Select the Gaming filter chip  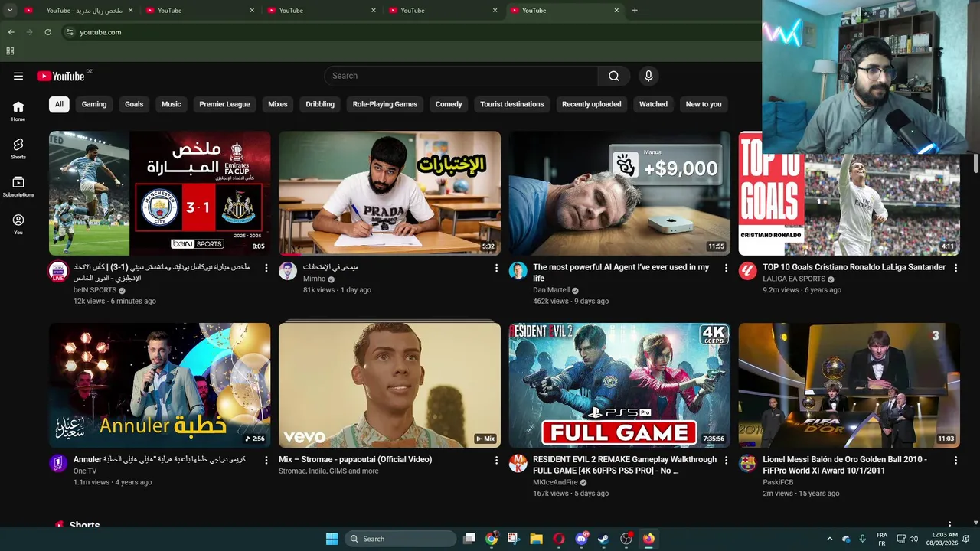pyautogui.click(x=94, y=104)
